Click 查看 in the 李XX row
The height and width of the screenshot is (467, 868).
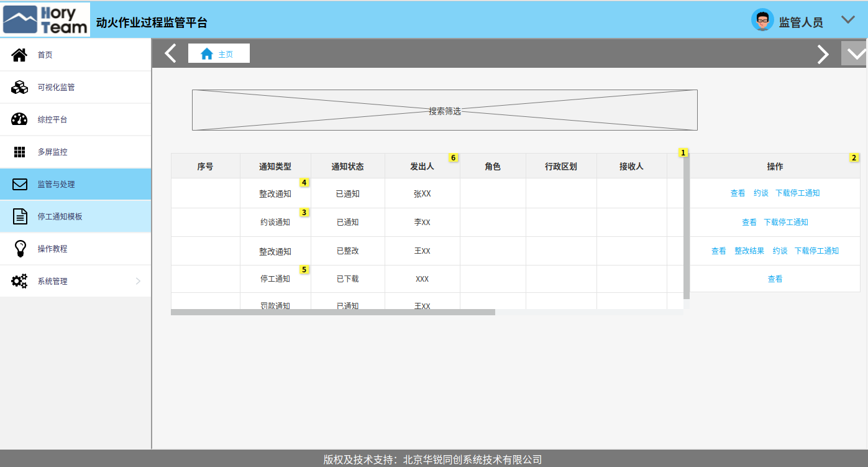[749, 222]
